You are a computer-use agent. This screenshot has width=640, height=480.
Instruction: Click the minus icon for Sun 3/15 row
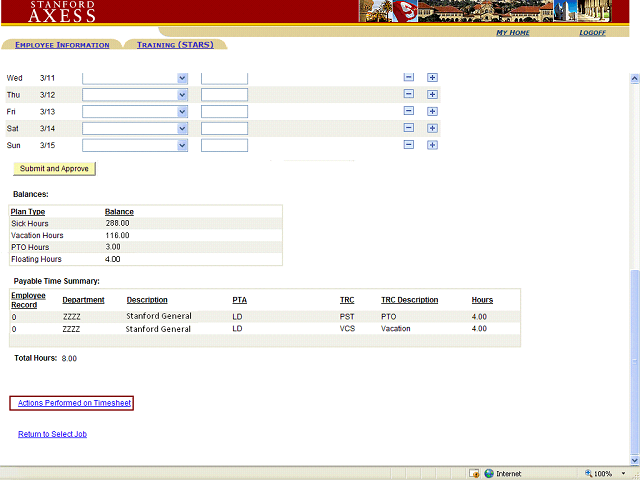click(408, 145)
